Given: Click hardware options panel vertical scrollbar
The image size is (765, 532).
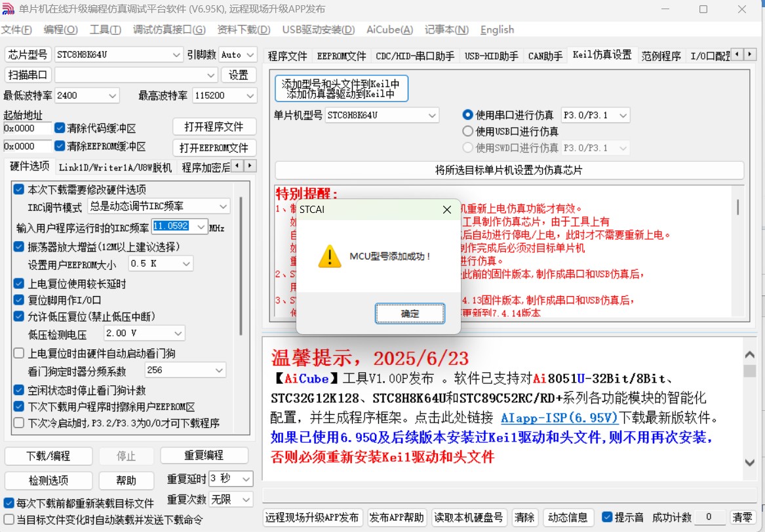Looking at the screenshot, I should point(241,266).
